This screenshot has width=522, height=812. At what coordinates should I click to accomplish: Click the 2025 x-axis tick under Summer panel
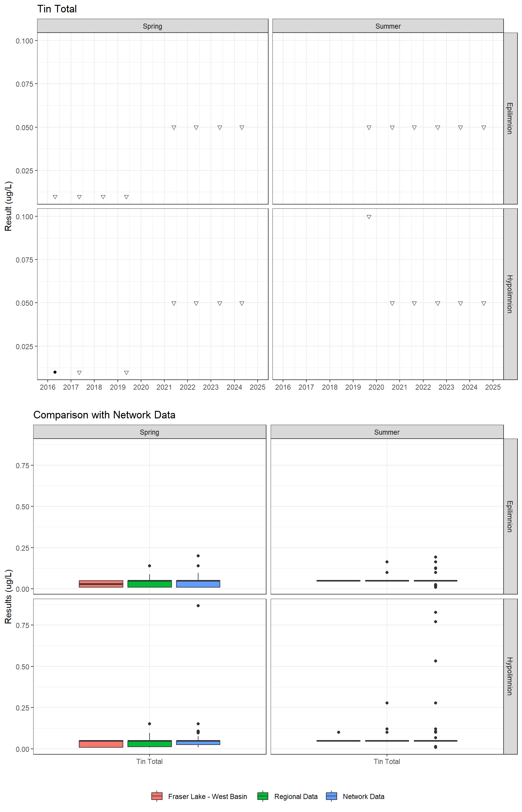(x=493, y=387)
